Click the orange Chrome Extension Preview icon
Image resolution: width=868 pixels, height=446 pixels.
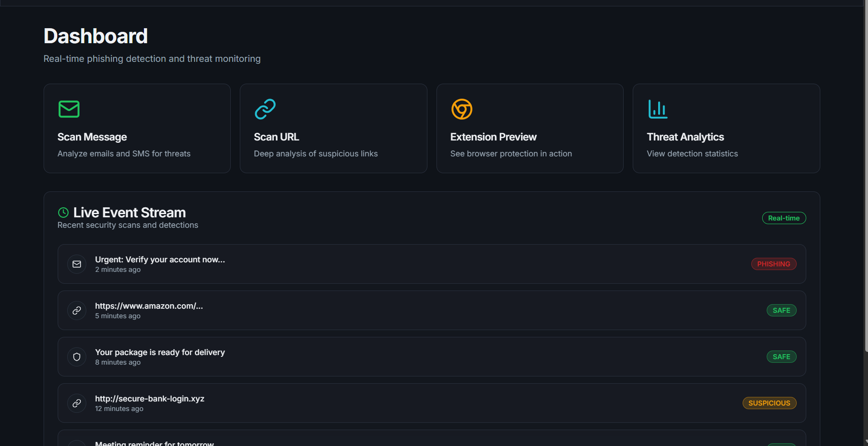(461, 109)
